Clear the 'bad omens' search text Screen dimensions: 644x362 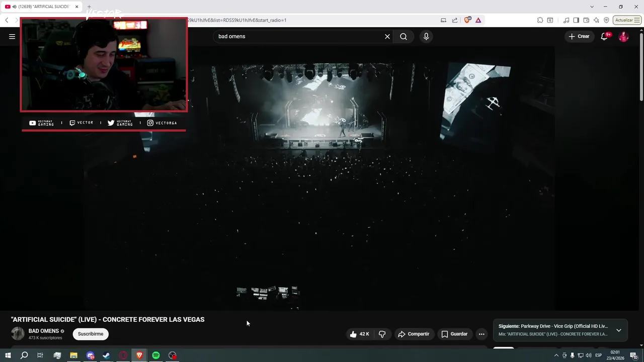tap(387, 36)
